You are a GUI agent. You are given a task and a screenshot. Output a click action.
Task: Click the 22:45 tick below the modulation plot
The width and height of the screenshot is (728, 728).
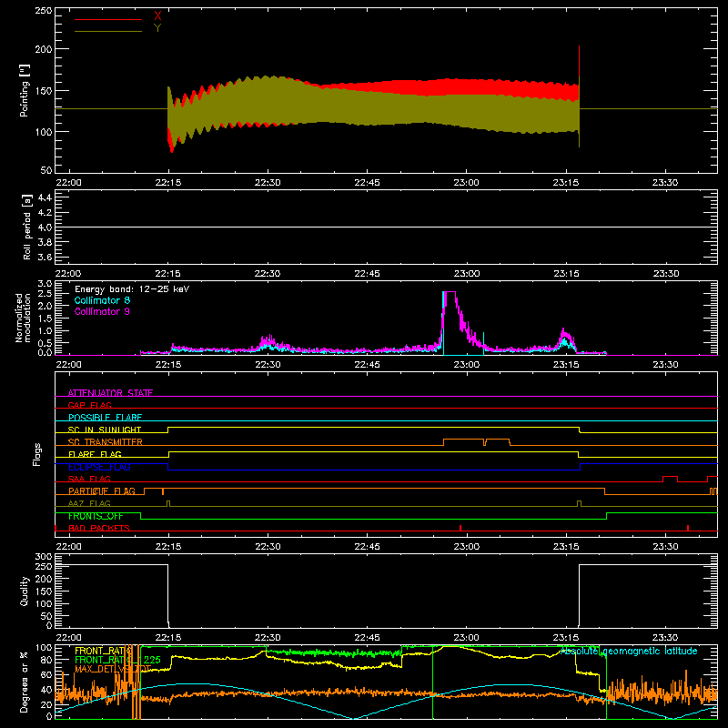[x=367, y=365]
